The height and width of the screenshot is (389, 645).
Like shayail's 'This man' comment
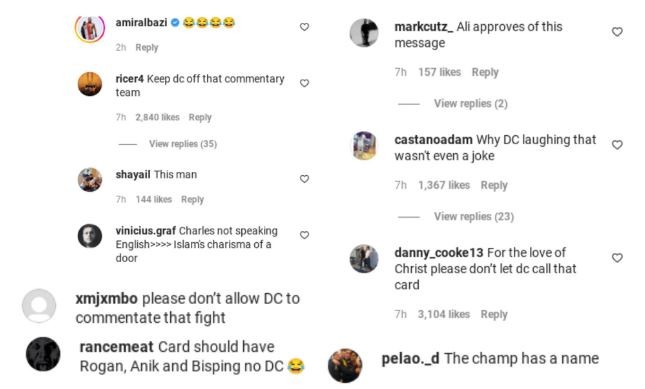tap(304, 179)
